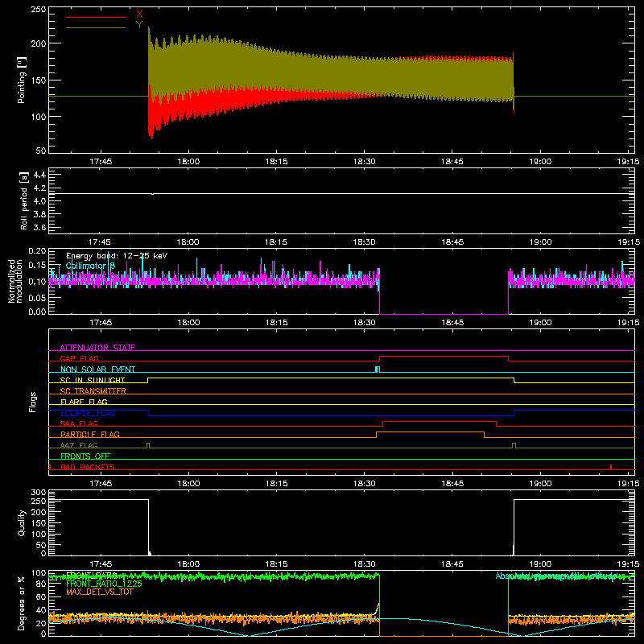Image resolution: width=644 pixels, height=644 pixels.
Task: Click the Quality axis title
Action: [22, 522]
